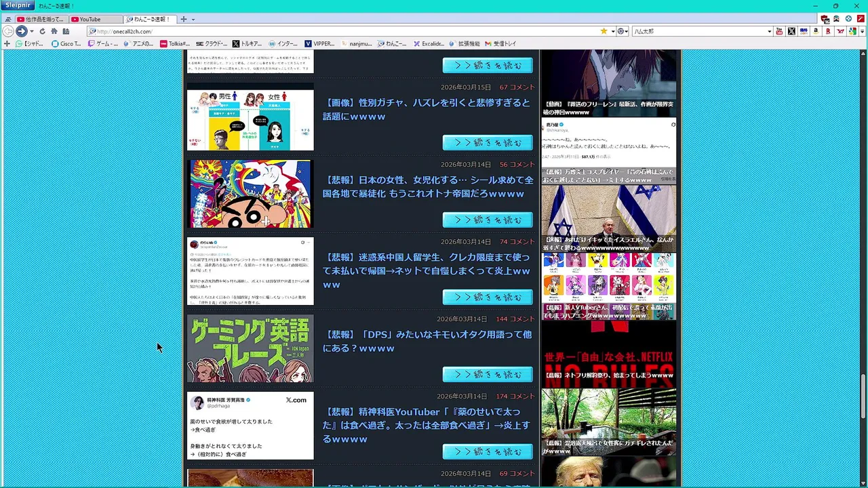Switch to the YouTube tab

[95, 19]
